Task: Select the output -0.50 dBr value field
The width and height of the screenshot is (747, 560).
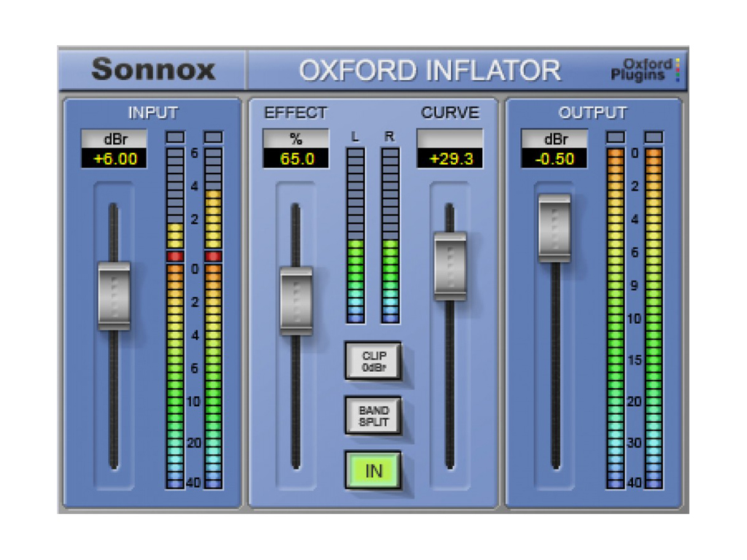Action: click(554, 159)
